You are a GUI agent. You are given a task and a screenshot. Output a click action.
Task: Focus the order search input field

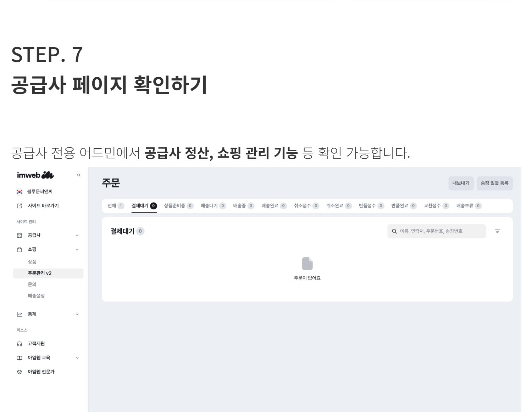437,231
